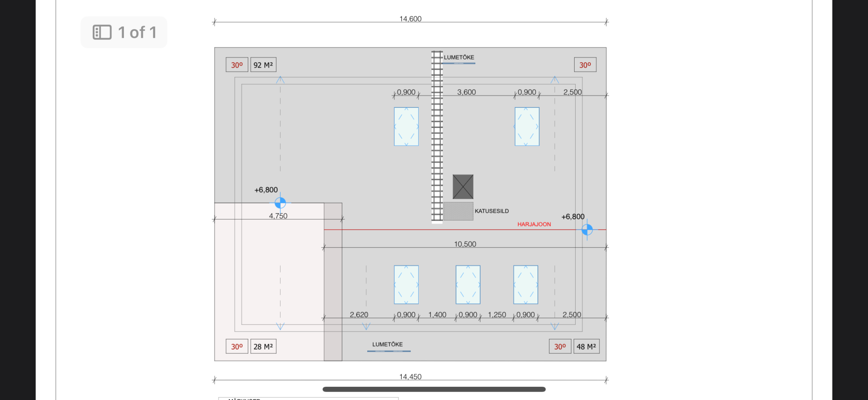868x400 pixels.
Task: Select the crossed dark chimney square symbol
Action: pos(463,187)
